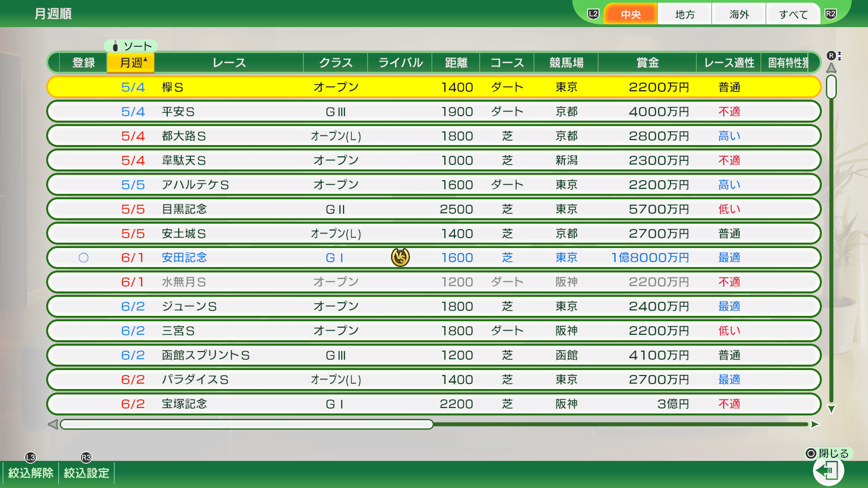Select the 宝塚記念 race row
The width and height of the screenshot is (868, 488).
(x=433, y=404)
